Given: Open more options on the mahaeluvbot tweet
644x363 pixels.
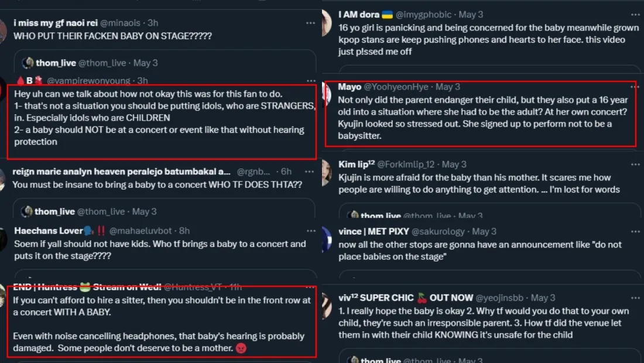Looking at the screenshot, I should (310, 231).
